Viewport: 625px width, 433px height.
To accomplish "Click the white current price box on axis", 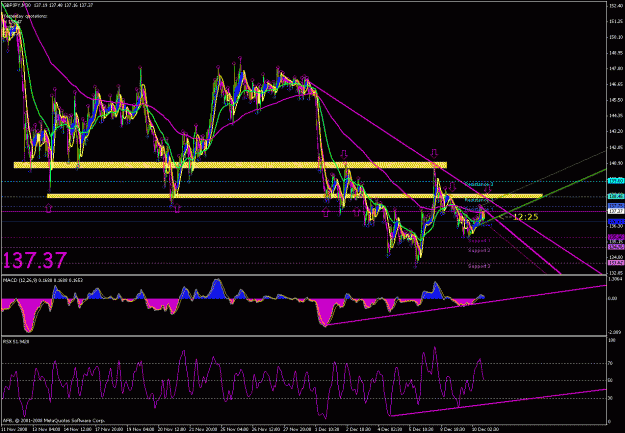I will point(616,211).
